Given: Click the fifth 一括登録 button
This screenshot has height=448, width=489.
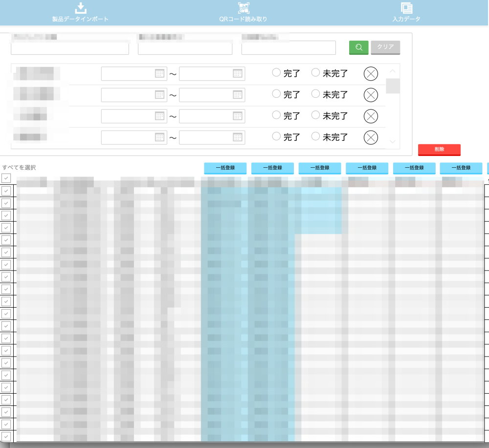Looking at the screenshot, I should [414, 168].
